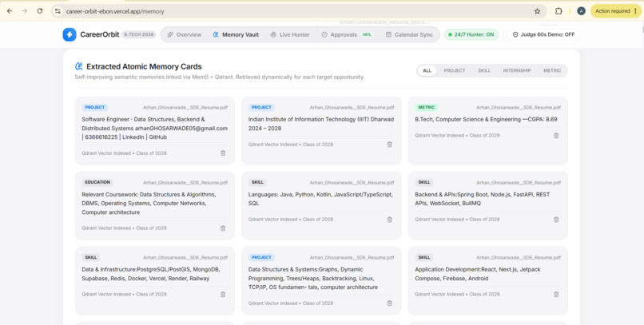Viewport: 644px width, 325px height.
Task: Open the Overview tab
Action: [185, 35]
